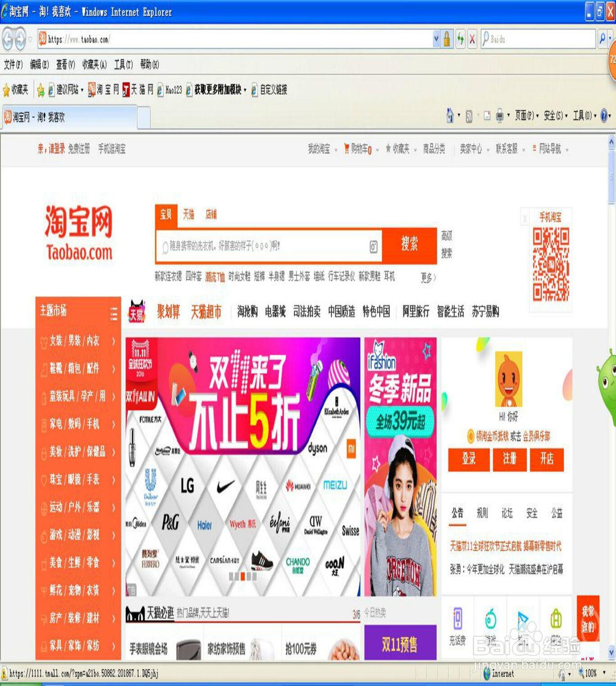
Task: Open the 编辑(E) menu
Action: (39, 65)
